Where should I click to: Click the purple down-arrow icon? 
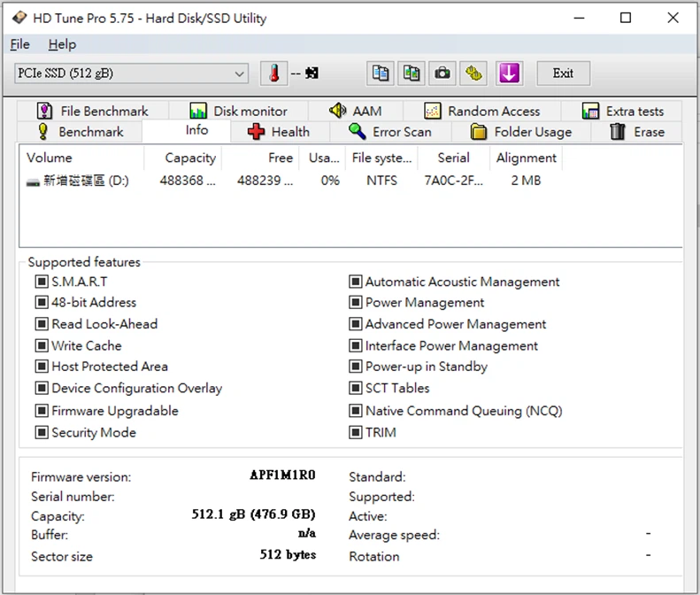coord(509,73)
